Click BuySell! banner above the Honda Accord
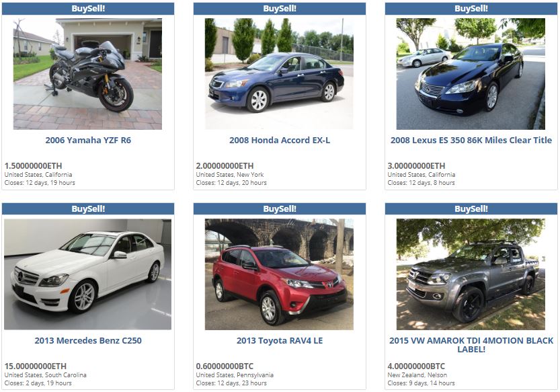Viewport: 560px width, 392px height. point(280,9)
